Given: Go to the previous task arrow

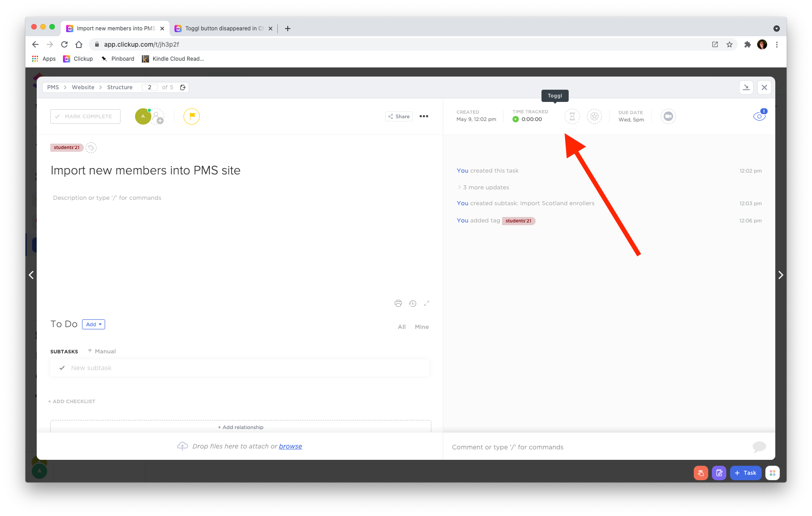Looking at the screenshot, I should point(31,275).
